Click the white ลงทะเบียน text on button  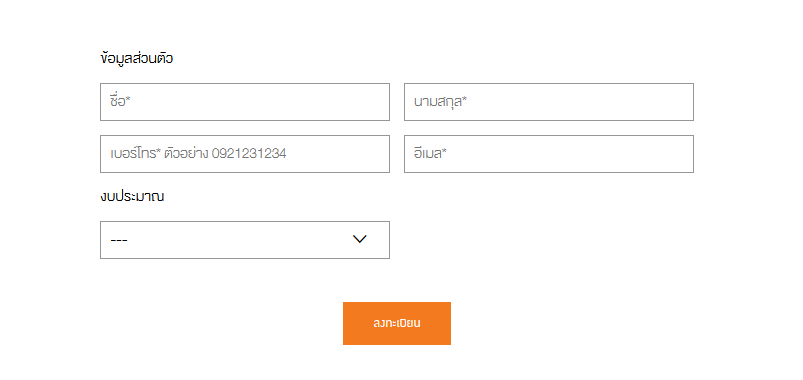click(397, 323)
